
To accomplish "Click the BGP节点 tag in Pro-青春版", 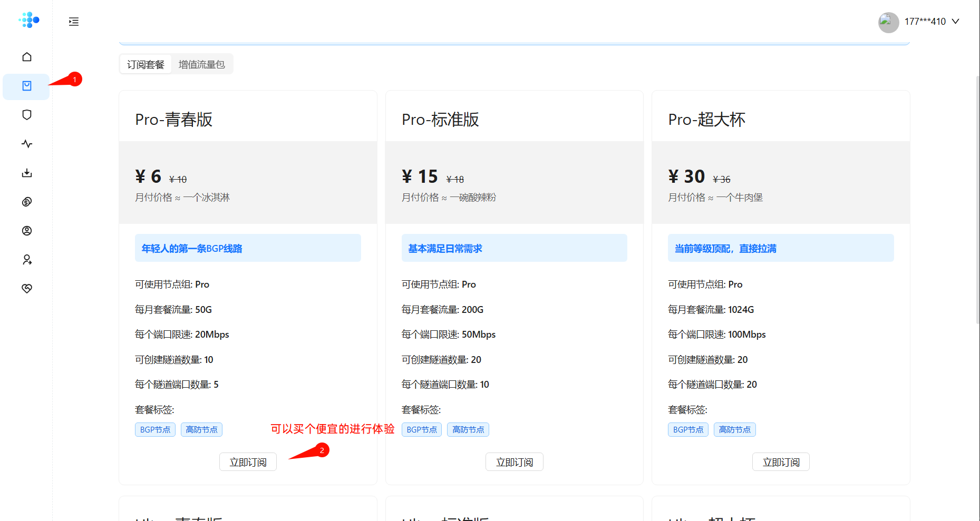I will point(155,430).
